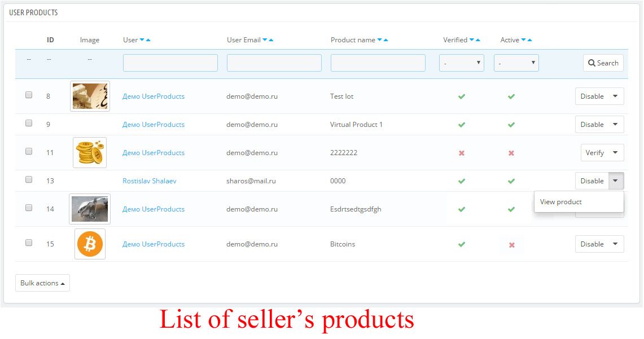Sort User column with its sort arrows
This screenshot has width=644, height=339.
(145, 40)
